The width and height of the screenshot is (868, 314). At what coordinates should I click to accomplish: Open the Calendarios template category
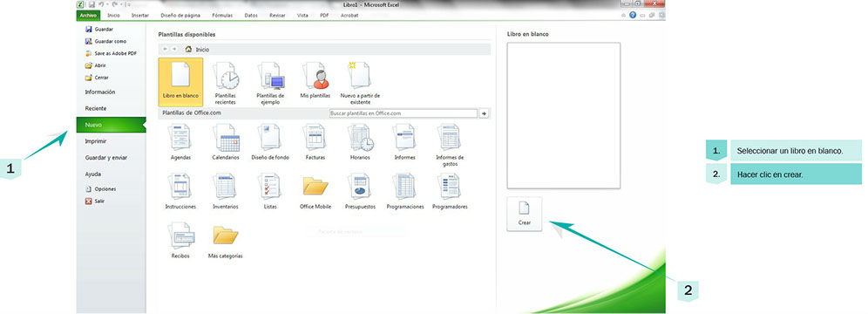pos(226,142)
